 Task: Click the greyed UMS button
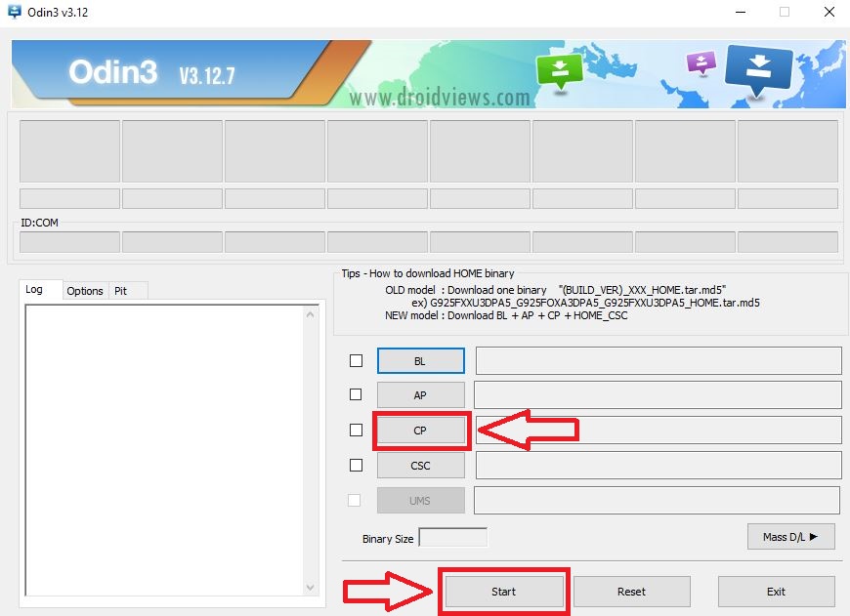click(421, 501)
